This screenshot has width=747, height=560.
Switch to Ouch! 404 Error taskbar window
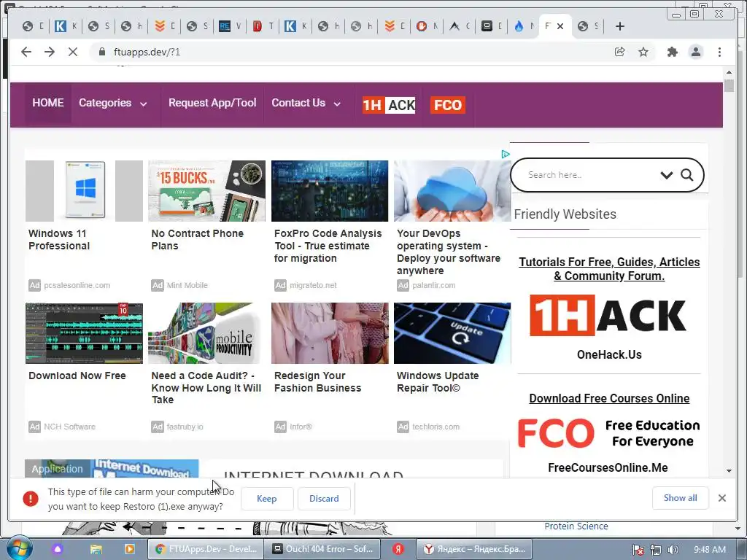coord(322,549)
